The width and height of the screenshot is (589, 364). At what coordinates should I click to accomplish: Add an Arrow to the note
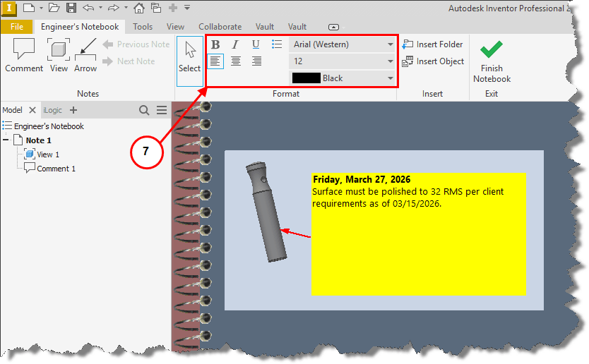click(85, 55)
